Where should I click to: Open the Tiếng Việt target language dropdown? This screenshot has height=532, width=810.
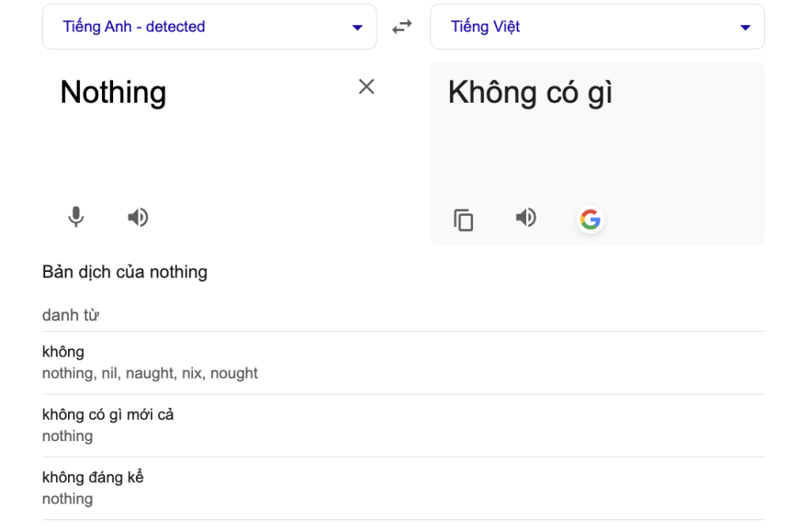tap(486, 27)
